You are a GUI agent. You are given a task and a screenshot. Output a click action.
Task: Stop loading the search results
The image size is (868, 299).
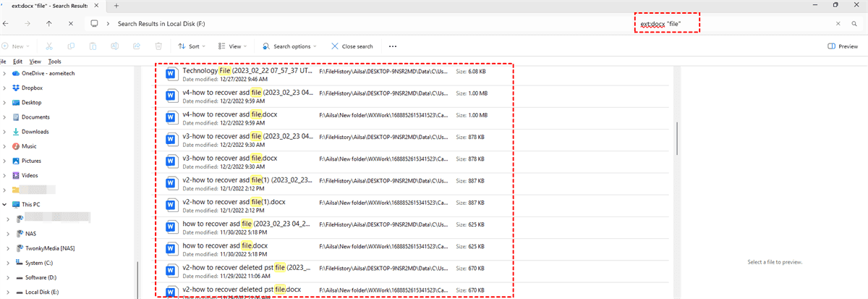point(69,23)
